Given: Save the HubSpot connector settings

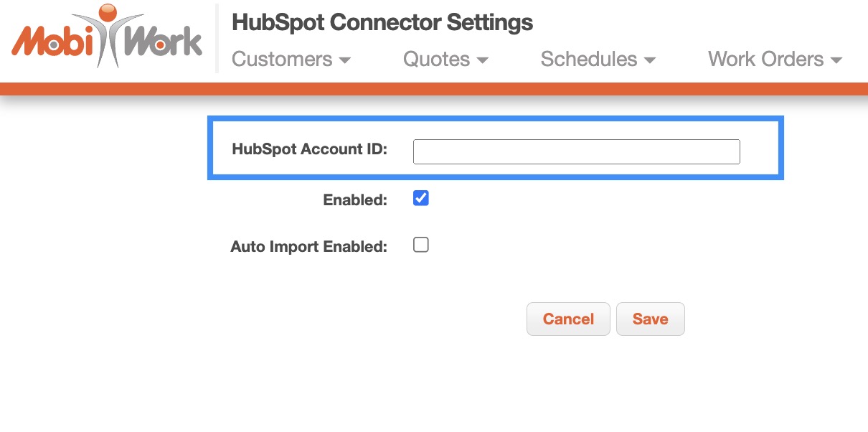Looking at the screenshot, I should click(x=650, y=319).
